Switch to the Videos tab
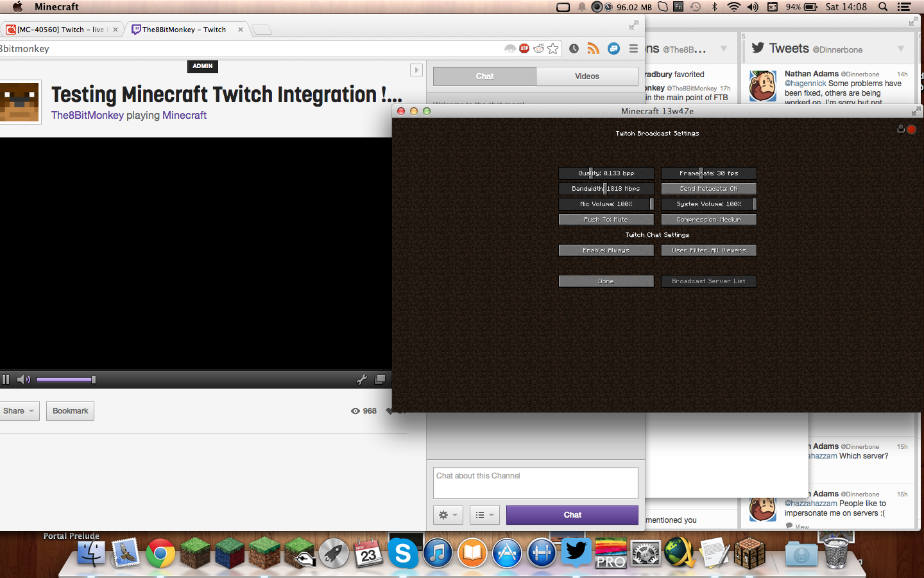924x578 pixels. (587, 76)
